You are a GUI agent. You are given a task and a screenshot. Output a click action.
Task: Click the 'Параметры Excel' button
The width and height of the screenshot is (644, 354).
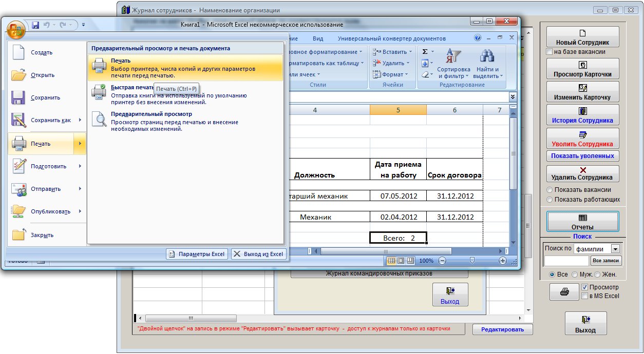tap(197, 254)
